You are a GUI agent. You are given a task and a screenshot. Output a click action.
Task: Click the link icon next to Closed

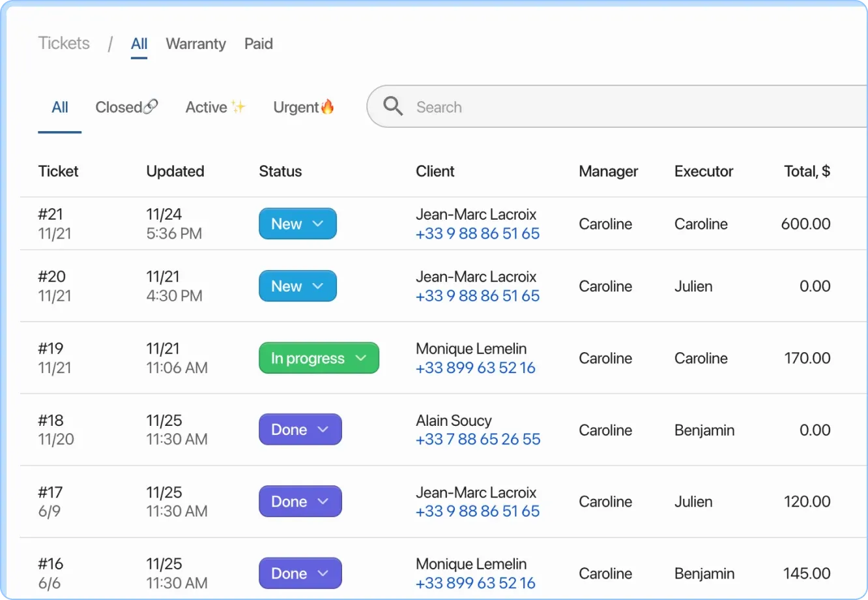[151, 106]
